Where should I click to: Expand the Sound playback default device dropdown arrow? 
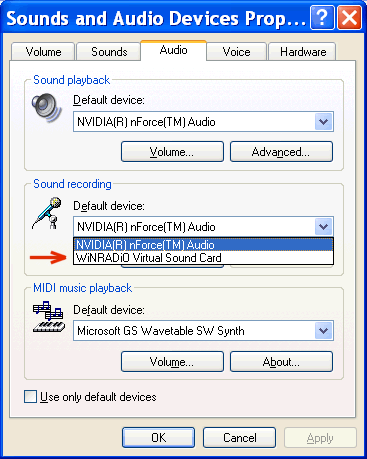[324, 122]
